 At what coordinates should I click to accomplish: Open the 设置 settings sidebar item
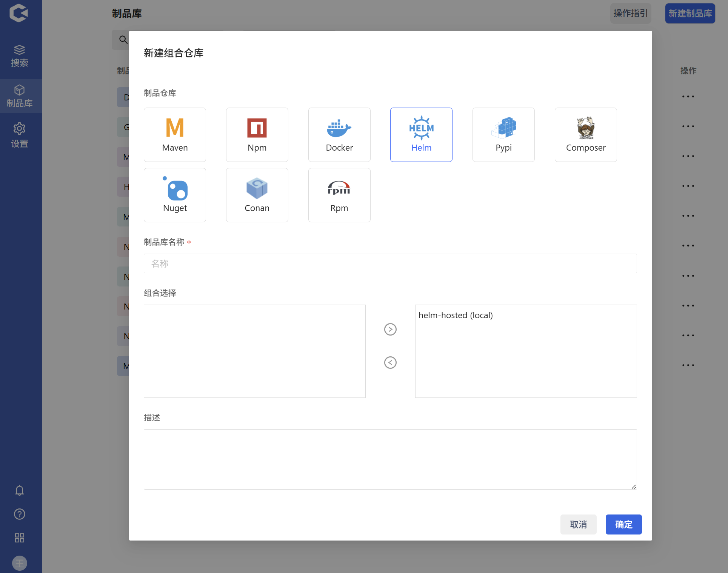pyautogui.click(x=20, y=135)
